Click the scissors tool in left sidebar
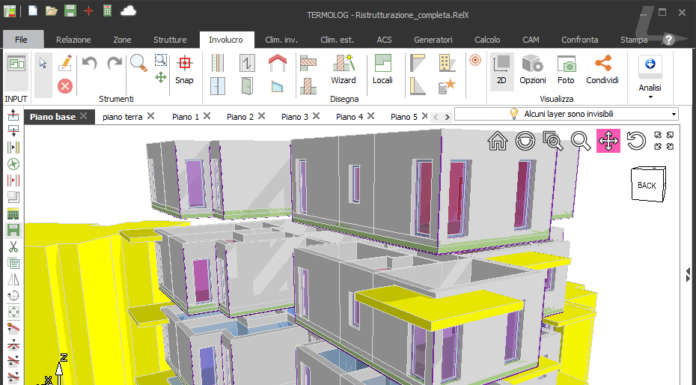Image resolution: width=696 pixels, height=385 pixels. [13, 247]
